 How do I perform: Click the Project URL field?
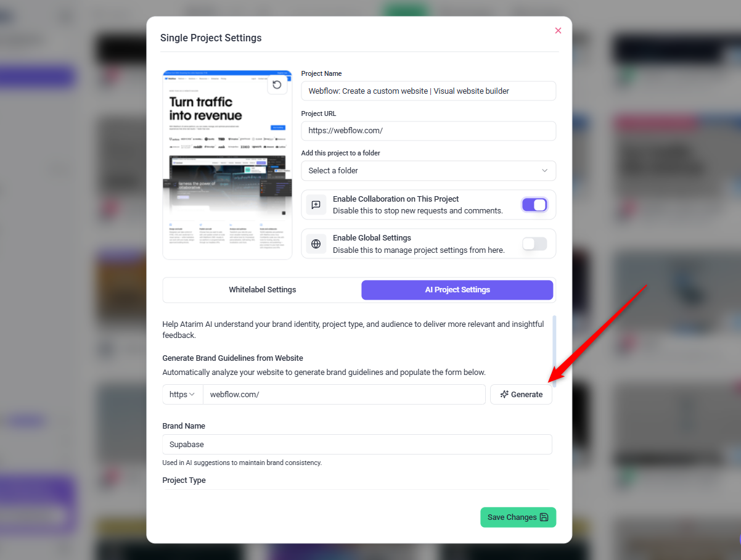428,131
